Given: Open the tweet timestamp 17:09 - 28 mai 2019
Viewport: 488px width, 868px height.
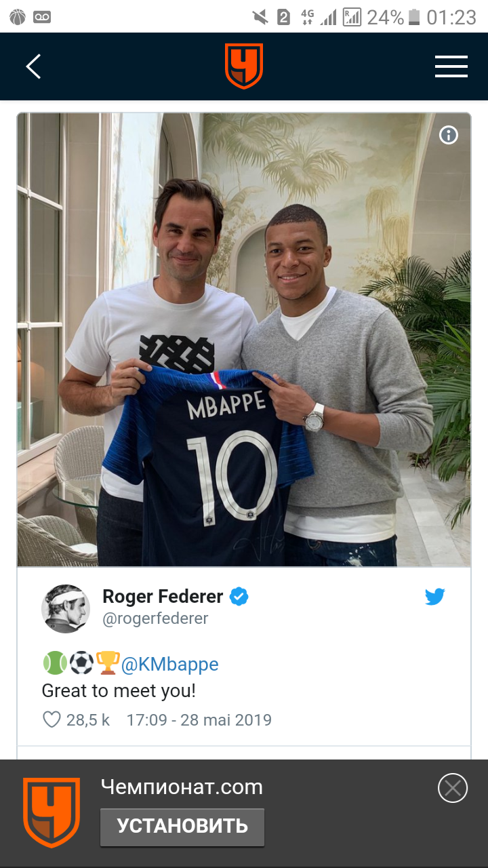Looking at the screenshot, I should (x=199, y=719).
